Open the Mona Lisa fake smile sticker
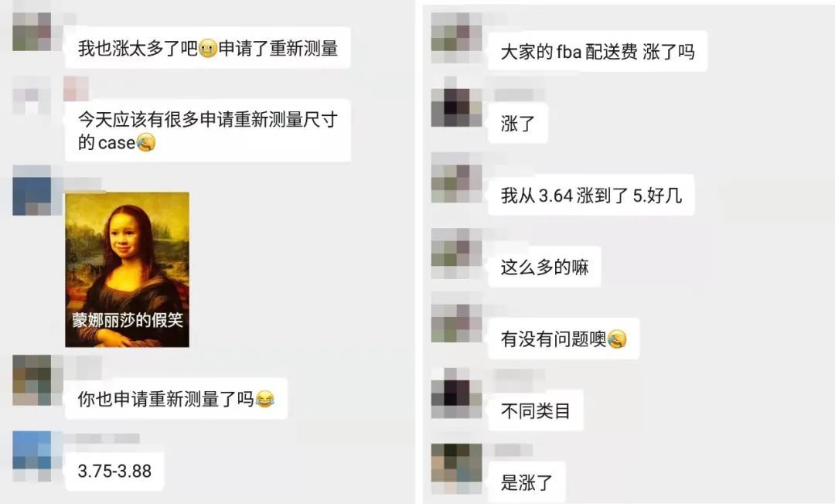835x504 pixels. point(128,269)
